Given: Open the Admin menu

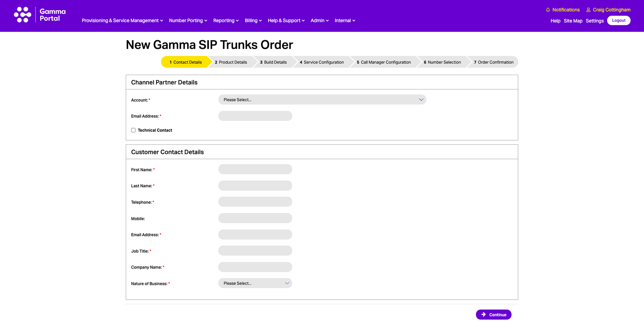Looking at the screenshot, I should point(319,20).
